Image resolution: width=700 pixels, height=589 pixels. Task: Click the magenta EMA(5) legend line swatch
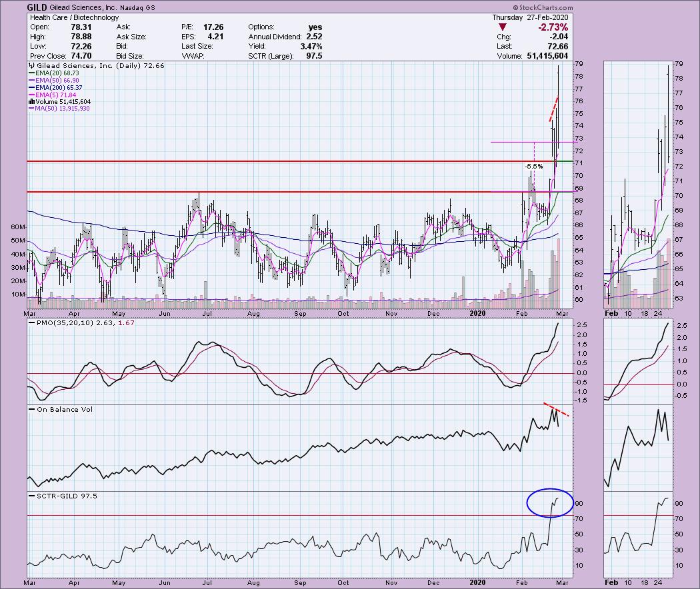pyautogui.click(x=32, y=95)
